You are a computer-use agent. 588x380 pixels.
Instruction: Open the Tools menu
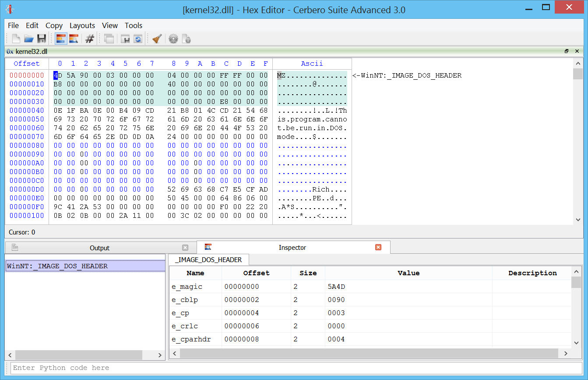pos(134,25)
